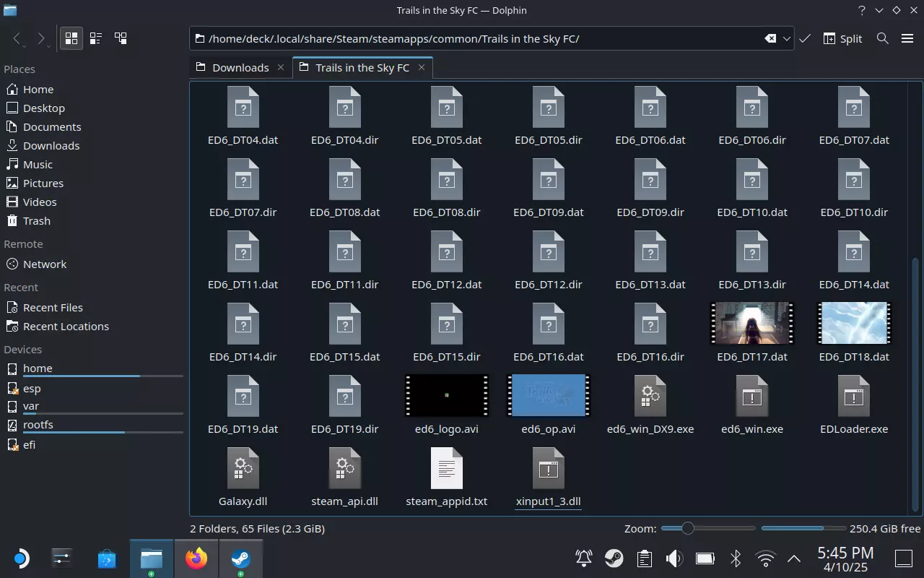This screenshot has width=924, height=578.
Task: Select xinput1_3.dll file icon
Action: (549, 467)
